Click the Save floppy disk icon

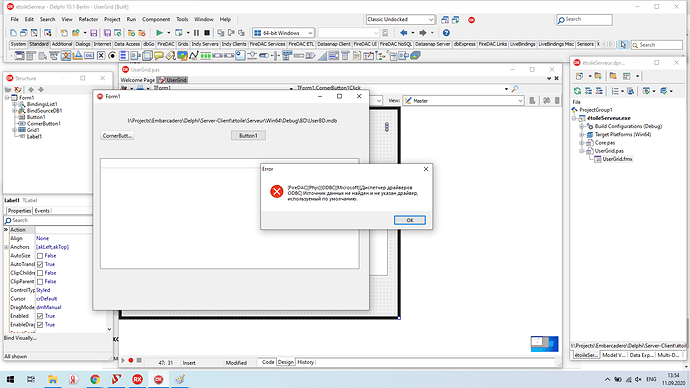click(x=94, y=33)
